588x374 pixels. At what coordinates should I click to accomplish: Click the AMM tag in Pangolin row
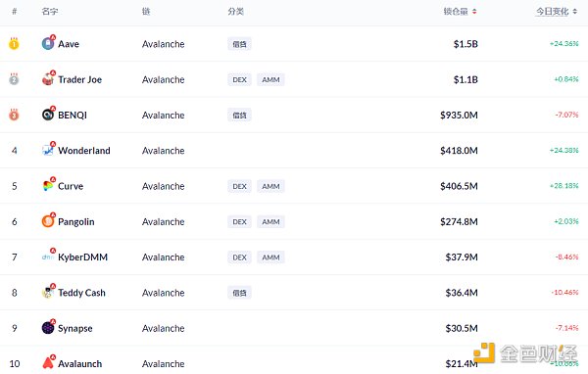270,222
